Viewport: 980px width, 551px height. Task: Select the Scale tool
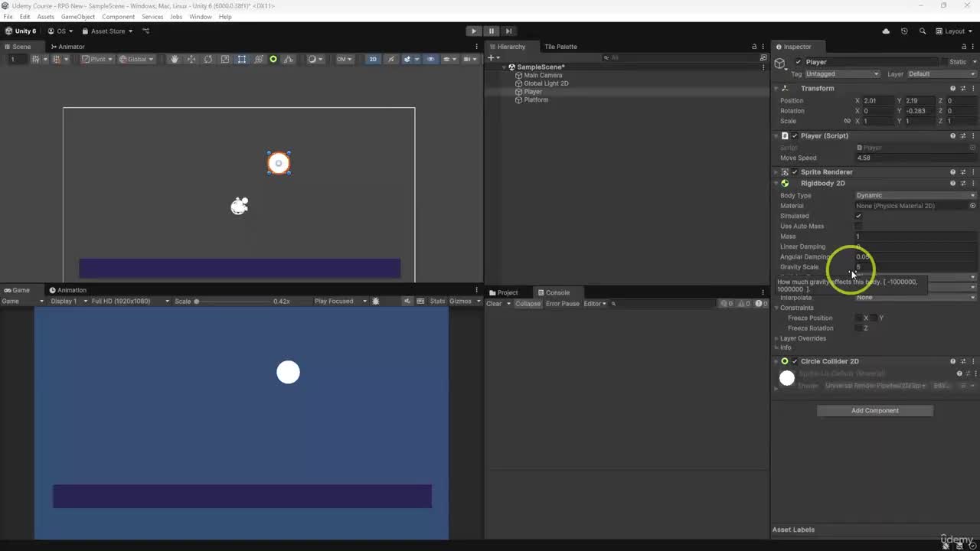click(224, 59)
